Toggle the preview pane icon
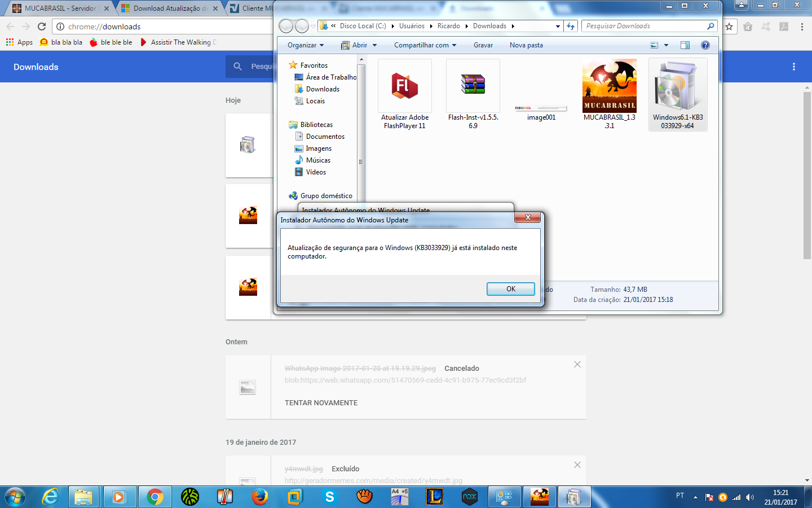 (x=685, y=45)
